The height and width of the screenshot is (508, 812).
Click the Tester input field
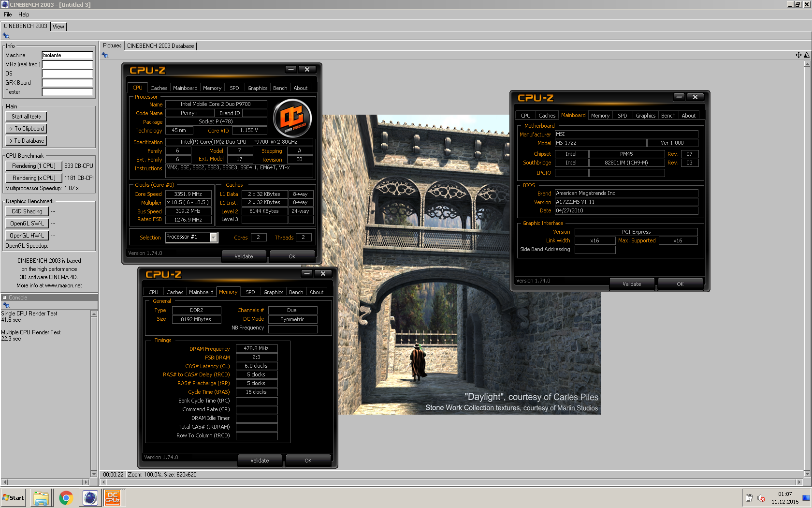[x=67, y=92]
